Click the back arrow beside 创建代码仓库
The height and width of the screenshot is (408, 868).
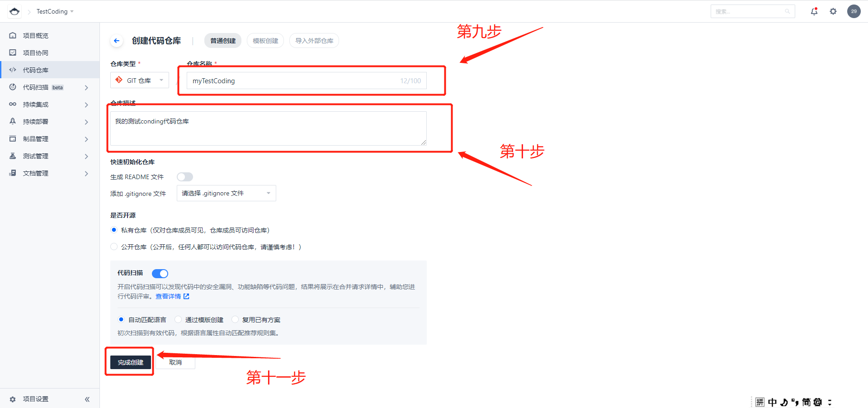[117, 41]
